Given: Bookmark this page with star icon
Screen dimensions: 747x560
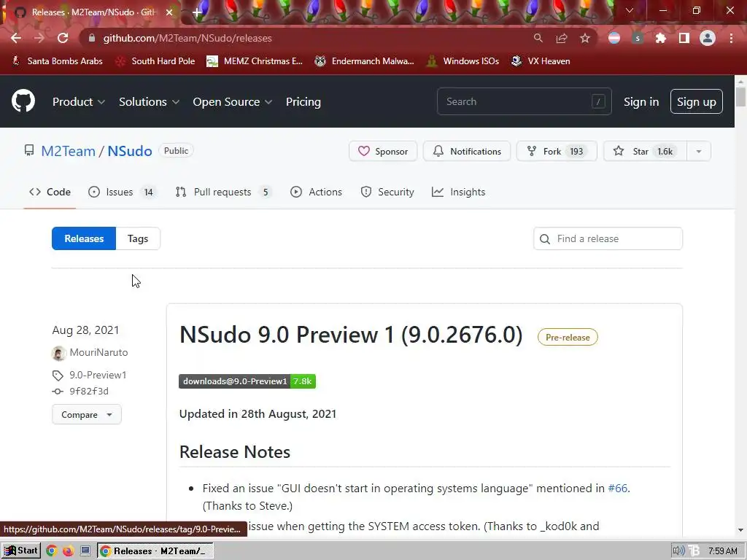Looking at the screenshot, I should pyautogui.click(x=585, y=38).
